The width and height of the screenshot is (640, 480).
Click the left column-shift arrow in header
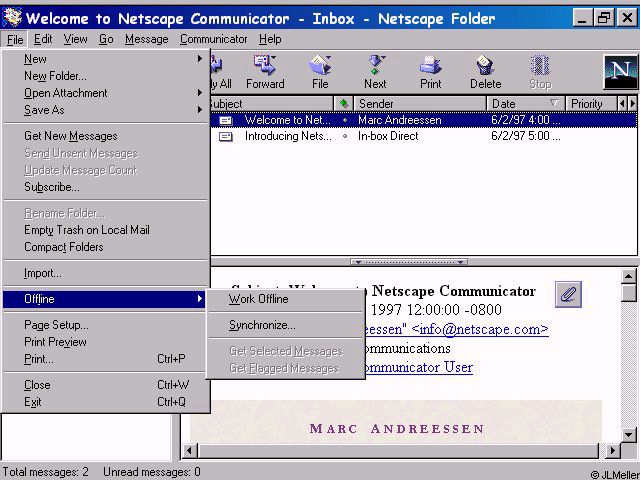coord(622,104)
